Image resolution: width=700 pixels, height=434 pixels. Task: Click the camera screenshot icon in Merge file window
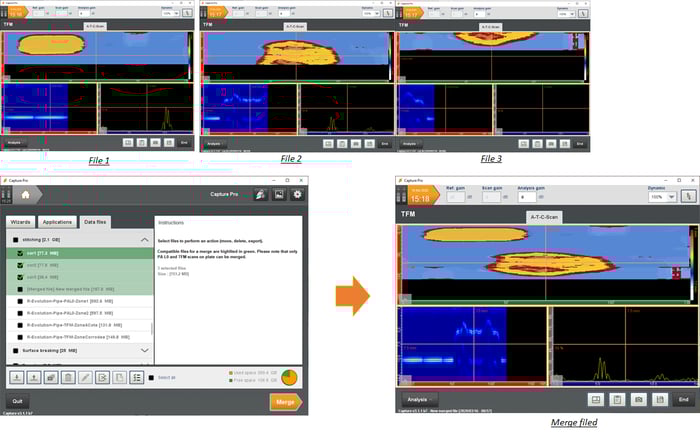pos(638,400)
